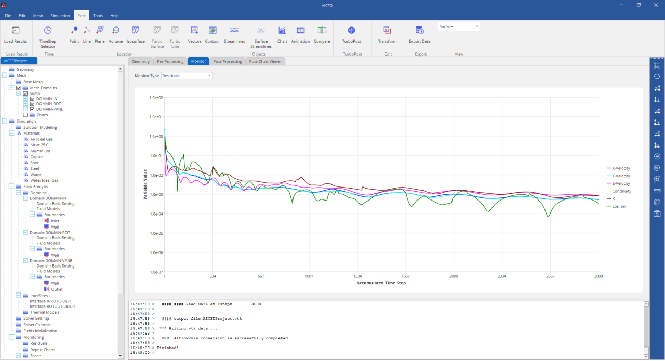
Task: Click the Transform icon
Action: point(387,30)
